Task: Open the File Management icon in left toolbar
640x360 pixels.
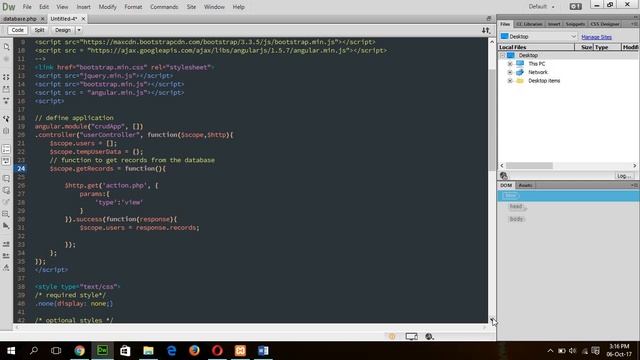Action: click(x=6, y=47)
